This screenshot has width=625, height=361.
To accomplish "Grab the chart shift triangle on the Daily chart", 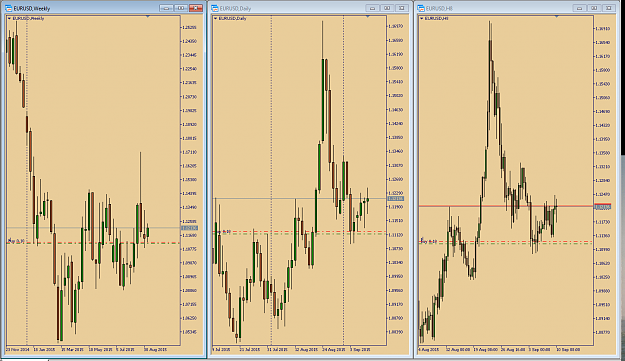I will tap(368, 16).
